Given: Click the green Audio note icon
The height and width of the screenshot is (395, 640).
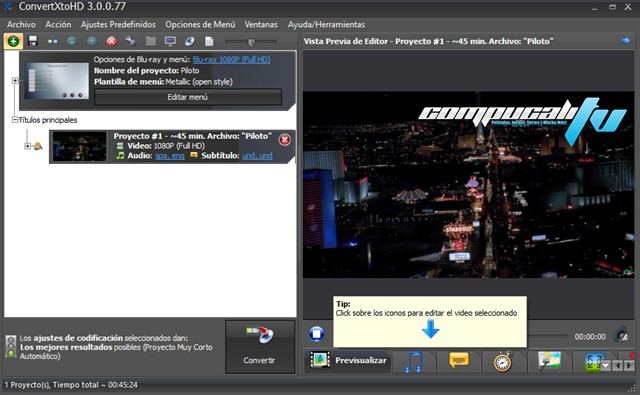Looking at the screenshot, I should pos(120,155).
